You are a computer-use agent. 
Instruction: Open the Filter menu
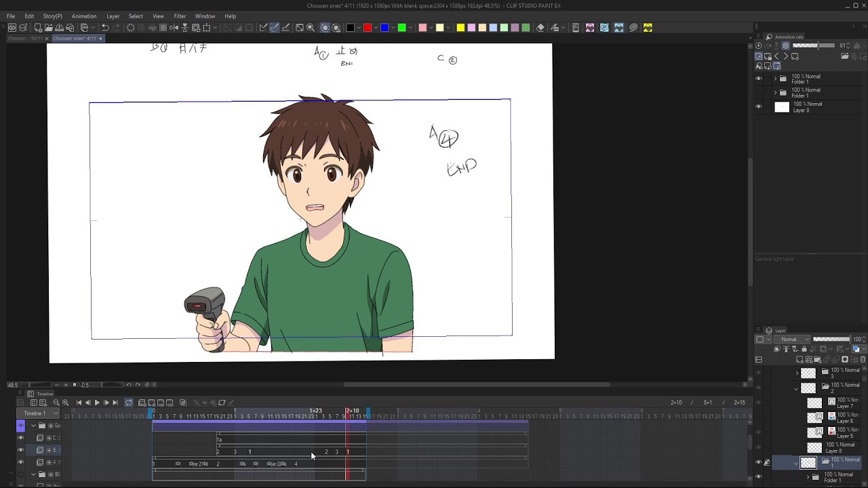coord(180,16)
